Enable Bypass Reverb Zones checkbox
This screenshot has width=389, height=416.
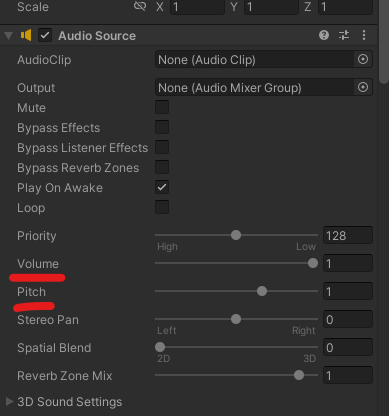pos(162,167)
